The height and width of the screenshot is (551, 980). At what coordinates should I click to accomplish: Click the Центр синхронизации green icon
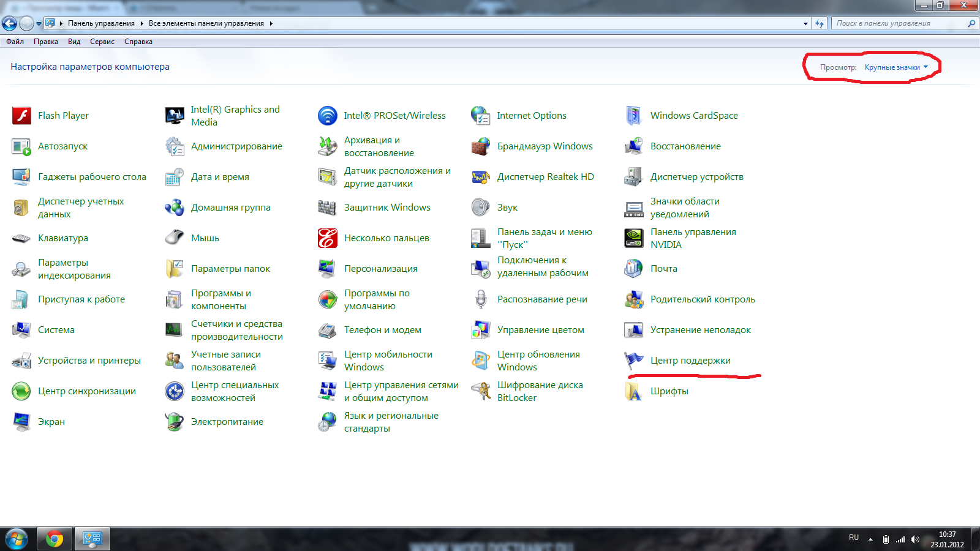21,391
